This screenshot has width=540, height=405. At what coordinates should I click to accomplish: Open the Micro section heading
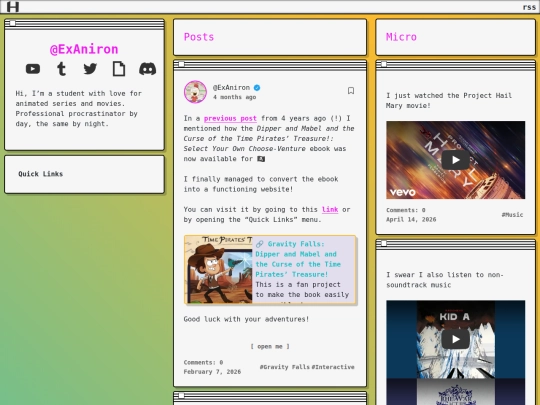(x=401, y=37)
